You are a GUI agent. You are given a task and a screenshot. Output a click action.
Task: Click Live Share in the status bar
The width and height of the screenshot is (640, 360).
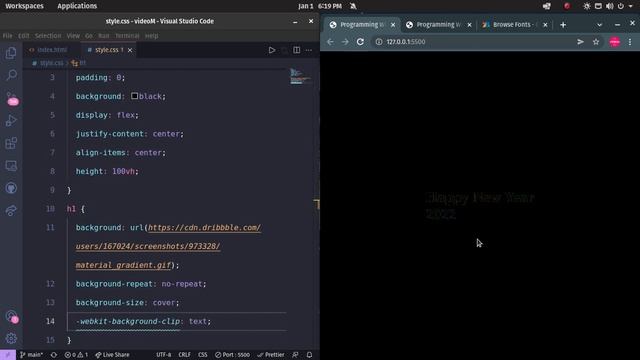click(x=112, y=355)
